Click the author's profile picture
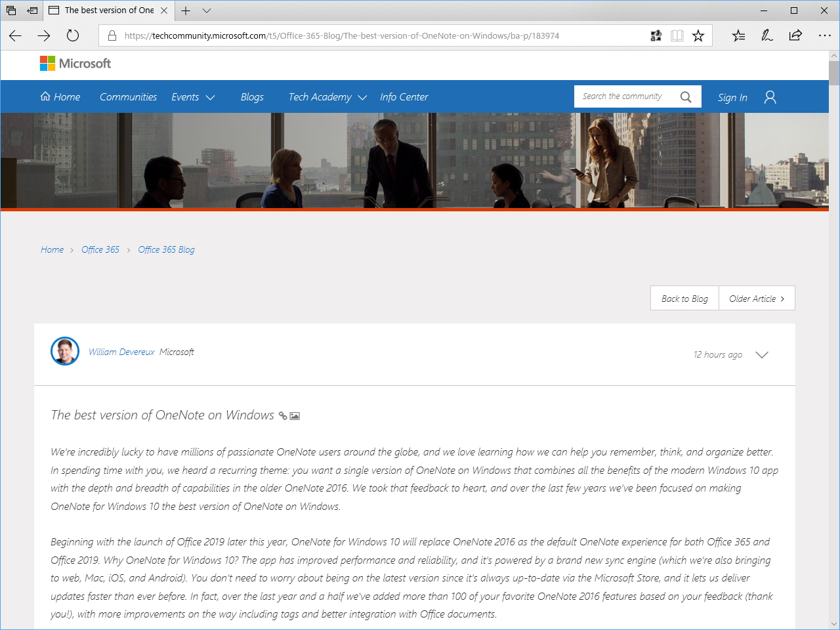Image resolution: width=840 pixels, height=630 pixels. click(x=65, y=351)
